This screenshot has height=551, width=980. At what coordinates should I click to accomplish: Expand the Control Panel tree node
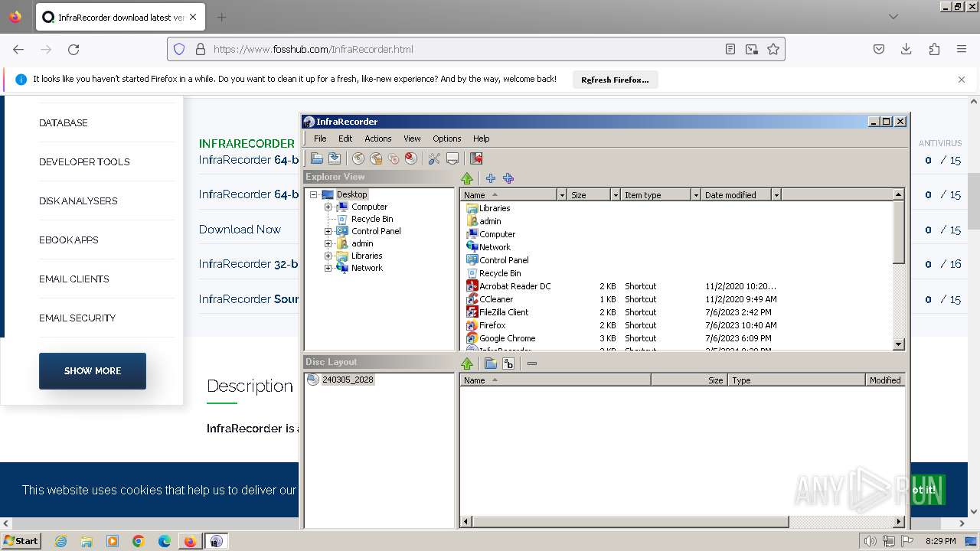point(328,231)
